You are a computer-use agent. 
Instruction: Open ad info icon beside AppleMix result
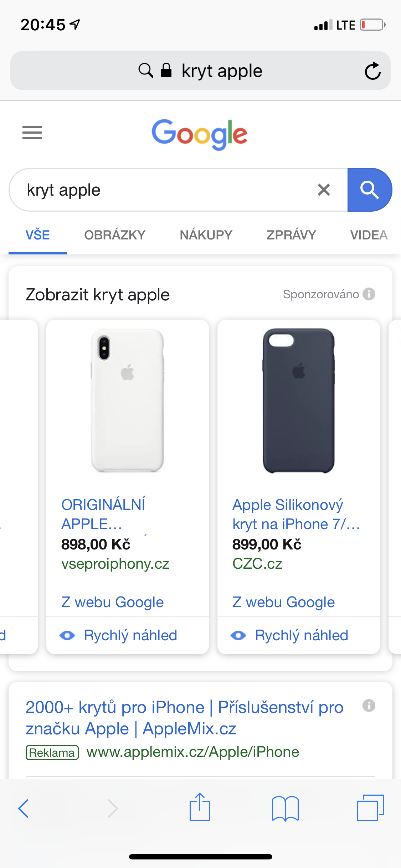click(x=369, y=706)
